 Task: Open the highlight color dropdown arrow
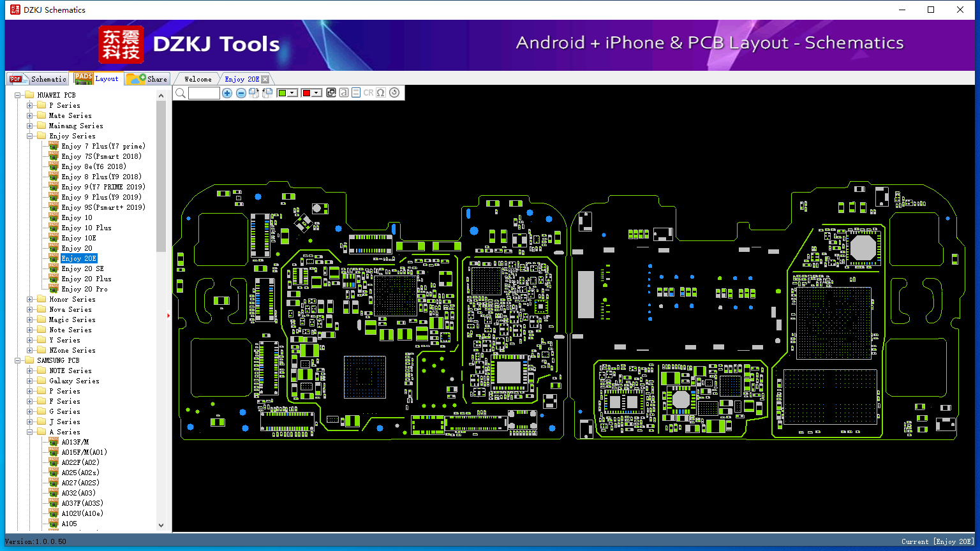tap(292, 92)
